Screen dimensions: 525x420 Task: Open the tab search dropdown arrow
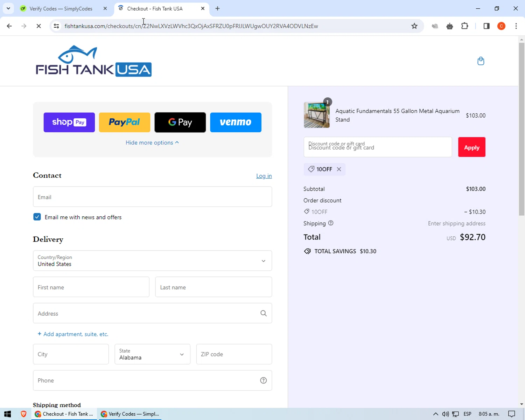[8, 8]
